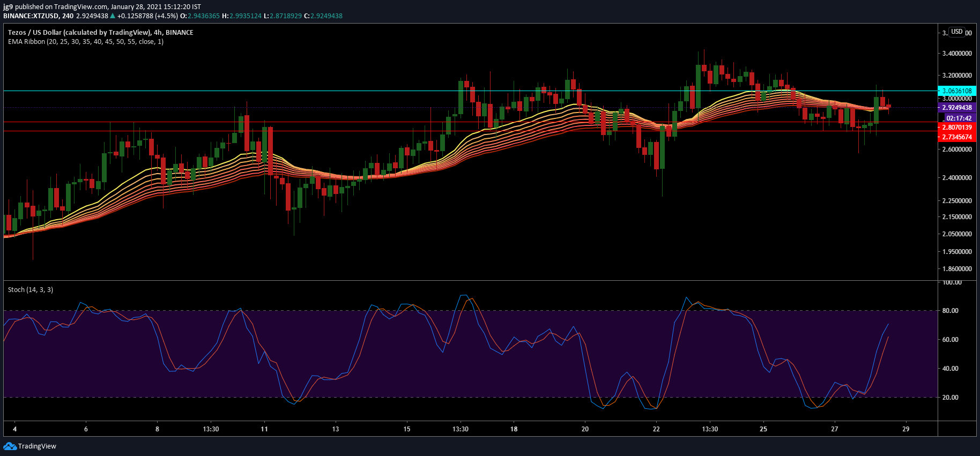Click the open price value O:2.9436365
Viewport: 980px width, 456px height.
[200, 16]
